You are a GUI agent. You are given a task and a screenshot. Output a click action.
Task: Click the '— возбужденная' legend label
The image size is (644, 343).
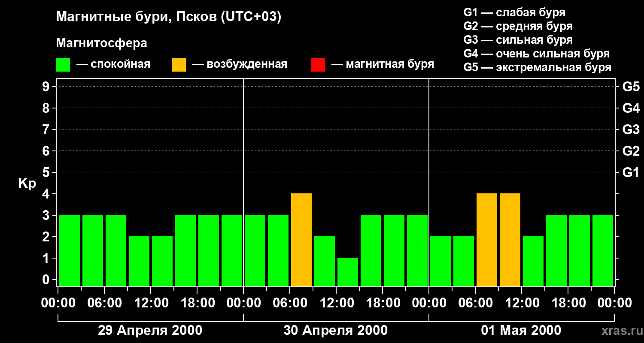240,64
